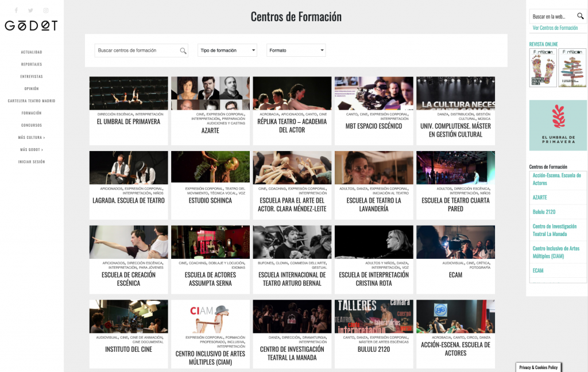Click magnifier in centros de formación search
588x372 pixels.
click(183, 51)
